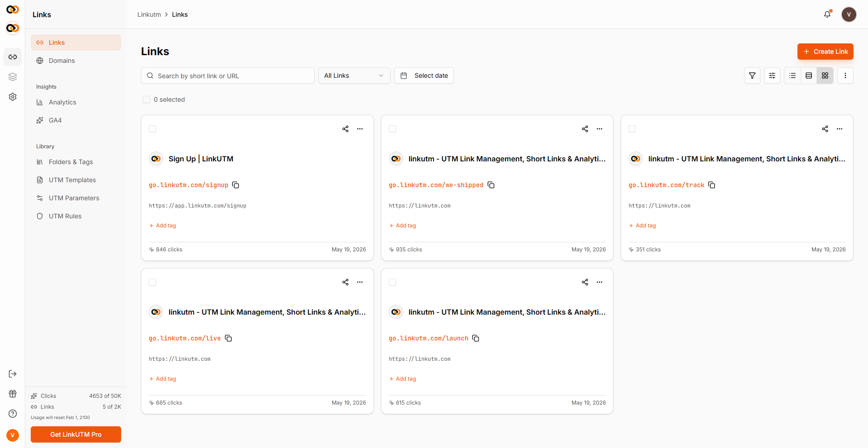Add tag to the launch card
Viewport: 868px width, 448px height.
tap(402, 379)
